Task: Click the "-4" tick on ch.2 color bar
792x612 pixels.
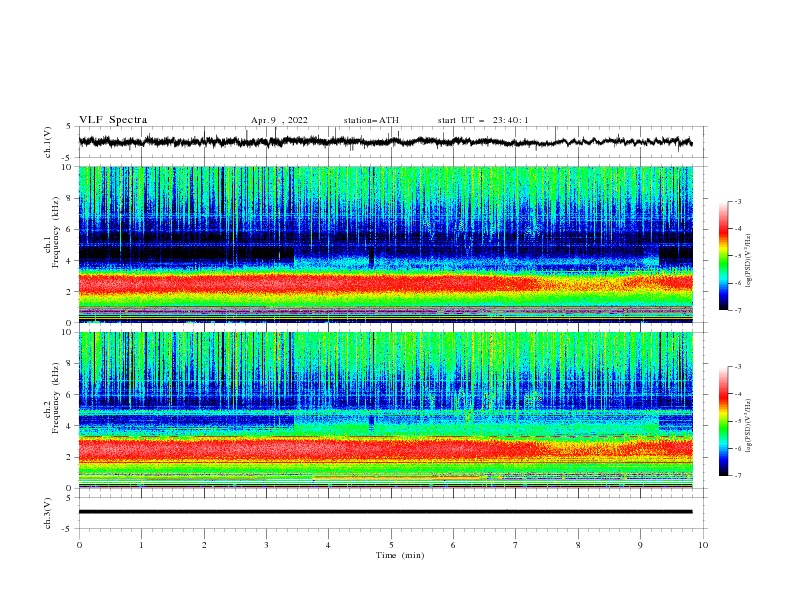Action: [737, 394]
